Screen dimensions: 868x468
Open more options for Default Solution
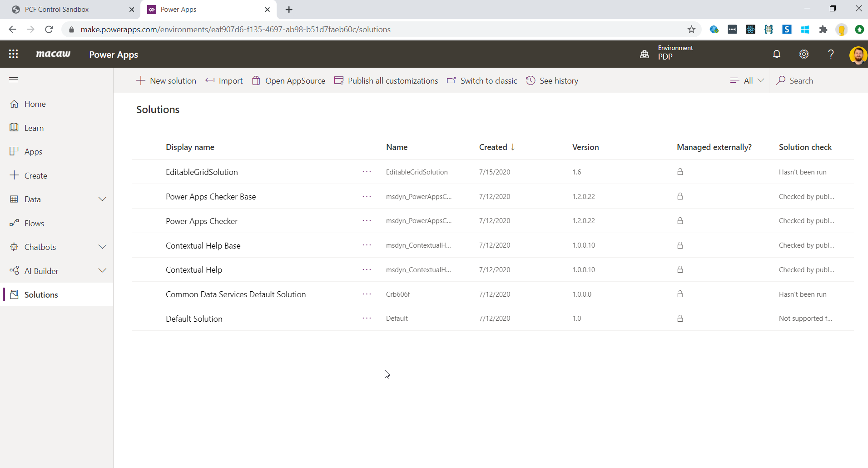(367, 318)
